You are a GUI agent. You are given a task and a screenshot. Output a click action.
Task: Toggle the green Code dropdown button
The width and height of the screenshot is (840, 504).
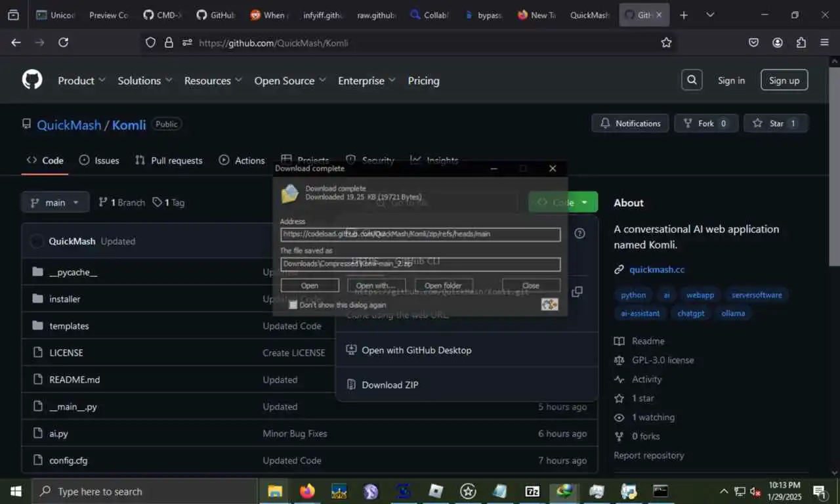563,202
